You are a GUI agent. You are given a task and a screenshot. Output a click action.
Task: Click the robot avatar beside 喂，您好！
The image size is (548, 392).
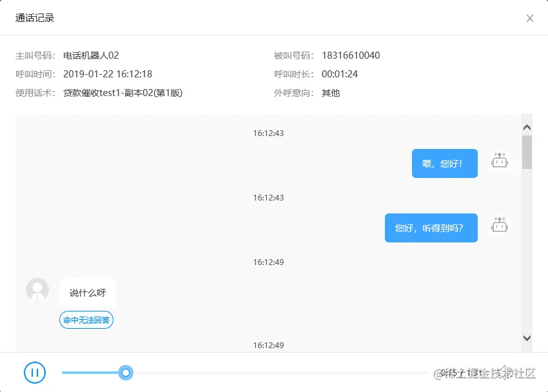pos(500,161)
